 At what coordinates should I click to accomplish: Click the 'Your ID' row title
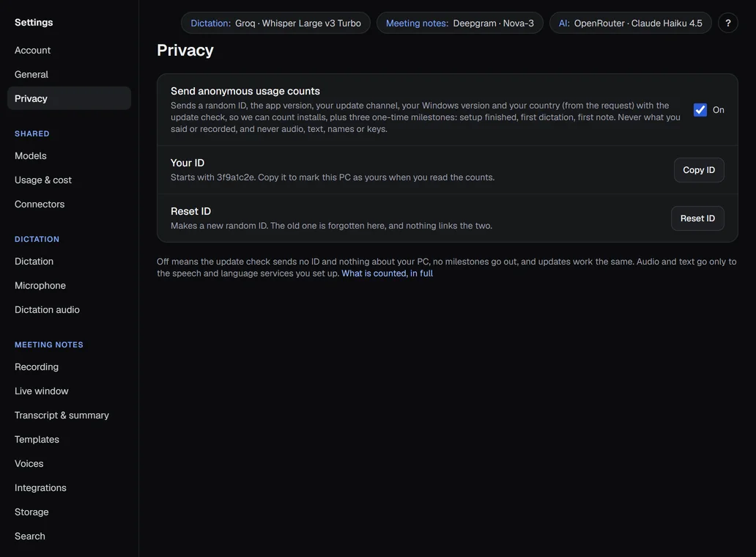coord(188,163)
